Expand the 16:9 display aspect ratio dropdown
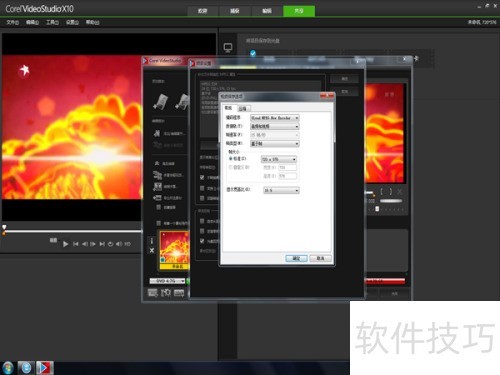500x375 pixels. coord(281,190)
